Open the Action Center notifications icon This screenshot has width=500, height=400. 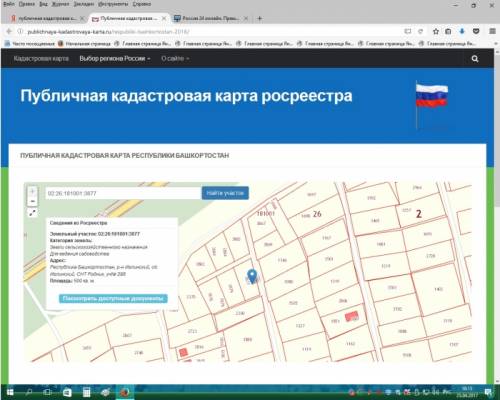pos(489,392)
